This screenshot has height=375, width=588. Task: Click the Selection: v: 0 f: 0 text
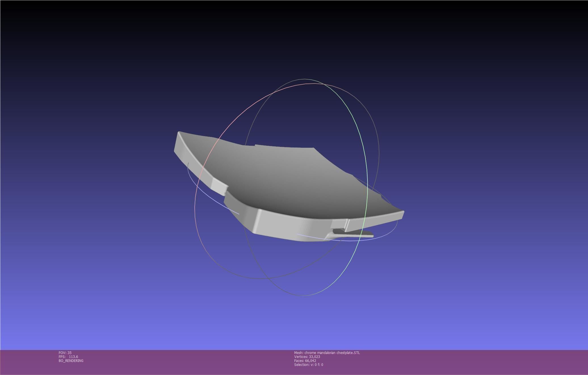pyautogui.click(x=308, y=364)
